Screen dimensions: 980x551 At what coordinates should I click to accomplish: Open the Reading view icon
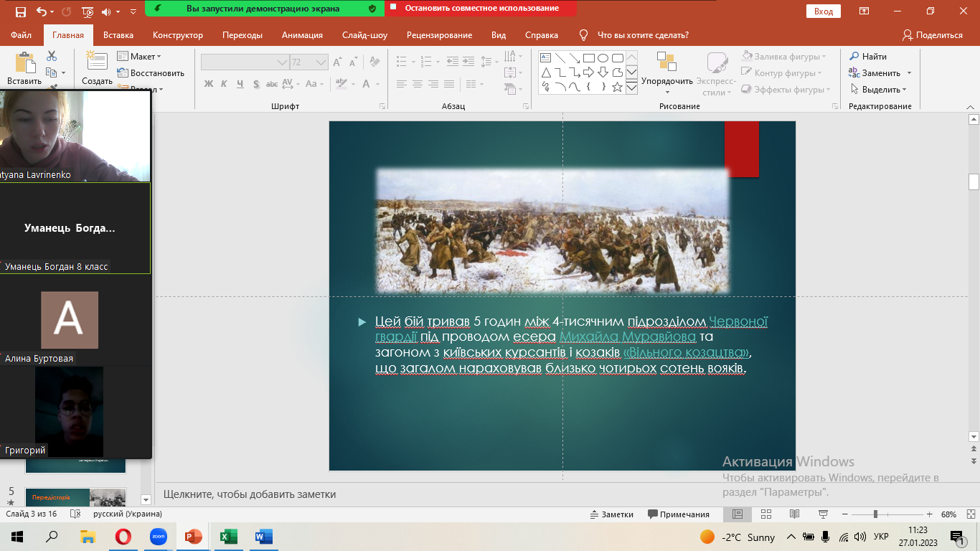(794, 514)
